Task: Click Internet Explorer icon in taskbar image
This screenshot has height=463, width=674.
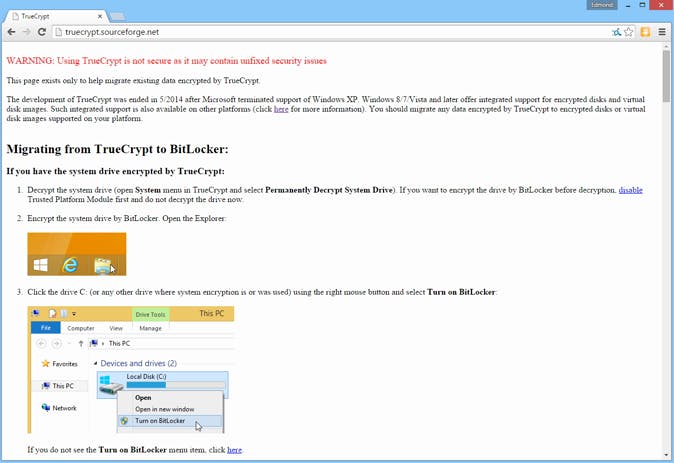Action: (x=70, y=265)
